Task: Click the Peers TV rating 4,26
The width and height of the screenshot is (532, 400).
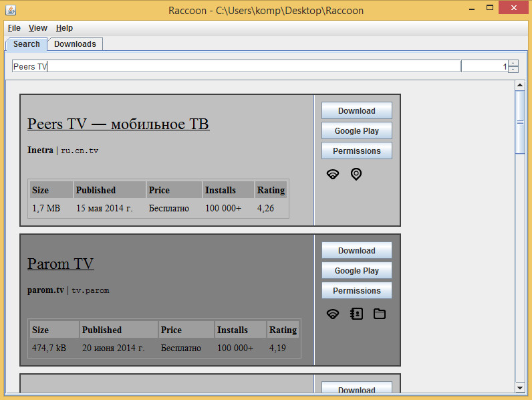Action: point(265,208)
